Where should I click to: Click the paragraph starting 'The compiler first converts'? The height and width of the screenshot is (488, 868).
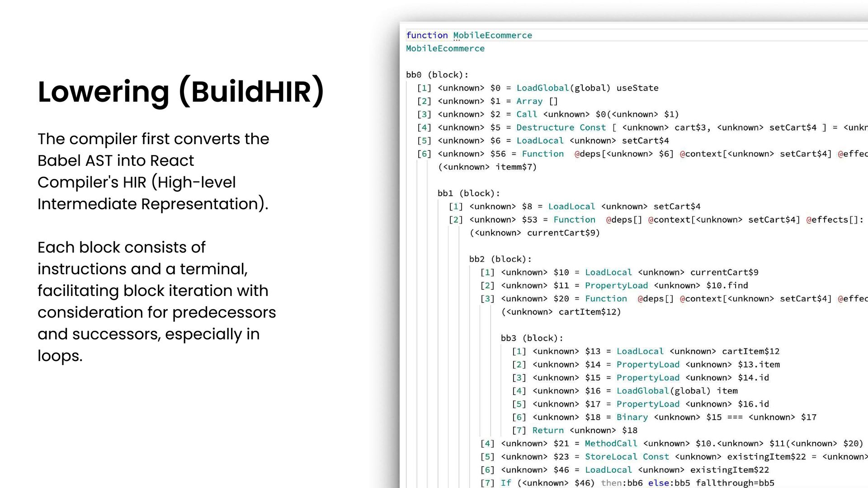tap(153, 171)
